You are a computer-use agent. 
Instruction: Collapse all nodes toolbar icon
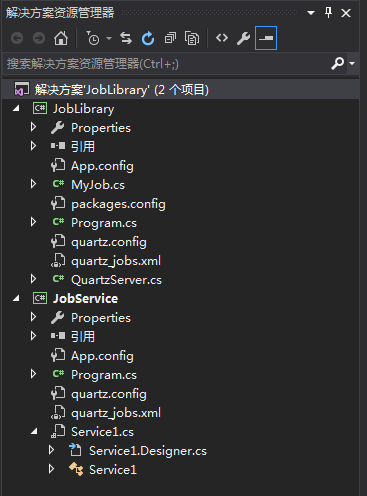(x=170, y=38)
